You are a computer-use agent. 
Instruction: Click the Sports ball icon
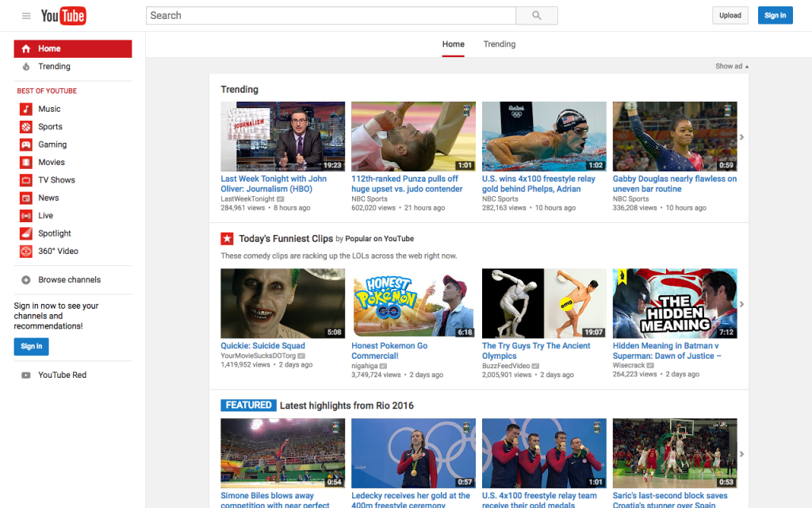pos(26,126)
